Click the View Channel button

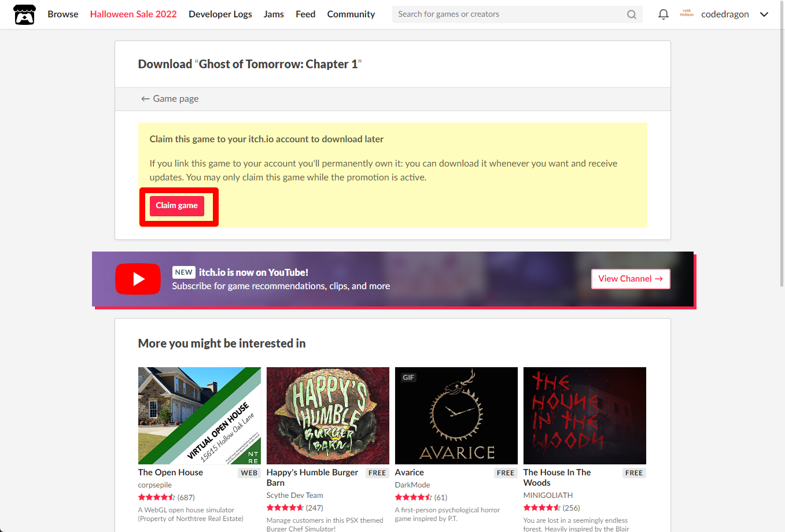[x=631, y=279]
